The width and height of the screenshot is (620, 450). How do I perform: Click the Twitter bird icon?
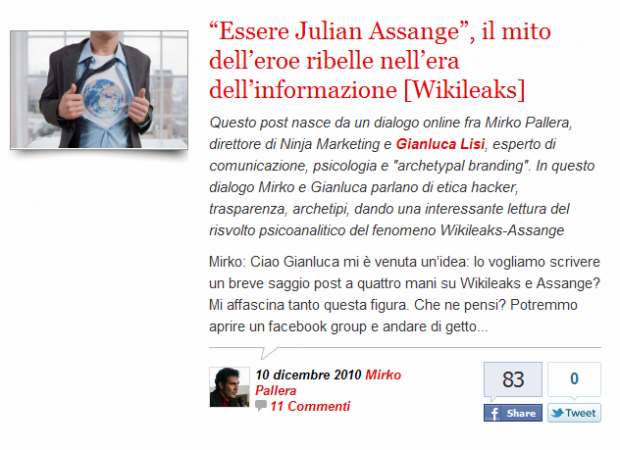coord(557,413)
